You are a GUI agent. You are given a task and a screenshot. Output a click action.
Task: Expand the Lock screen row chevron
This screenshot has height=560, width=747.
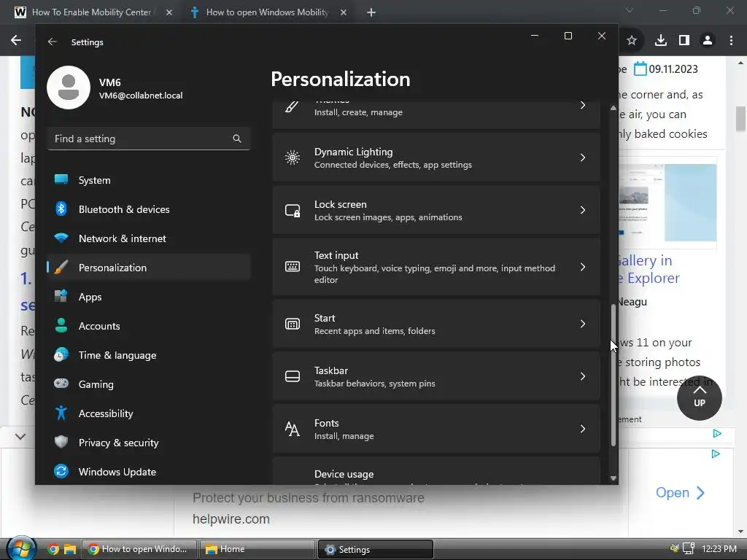click(x=583, y=210)
